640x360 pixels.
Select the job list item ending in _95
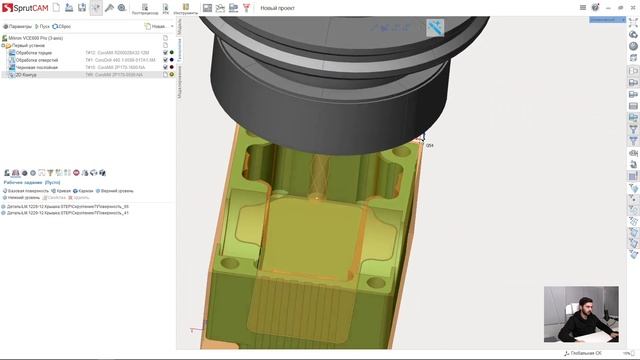coord(65,207)
